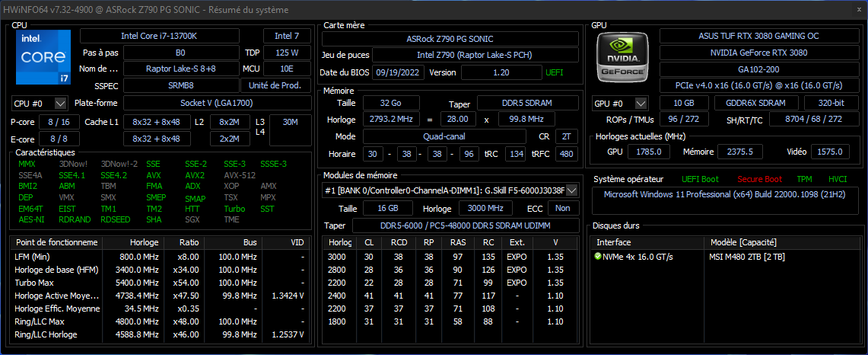Click the green check icon beside NVMe drive
This screenshot has width=868, height=355.
(x=597, y=257)
